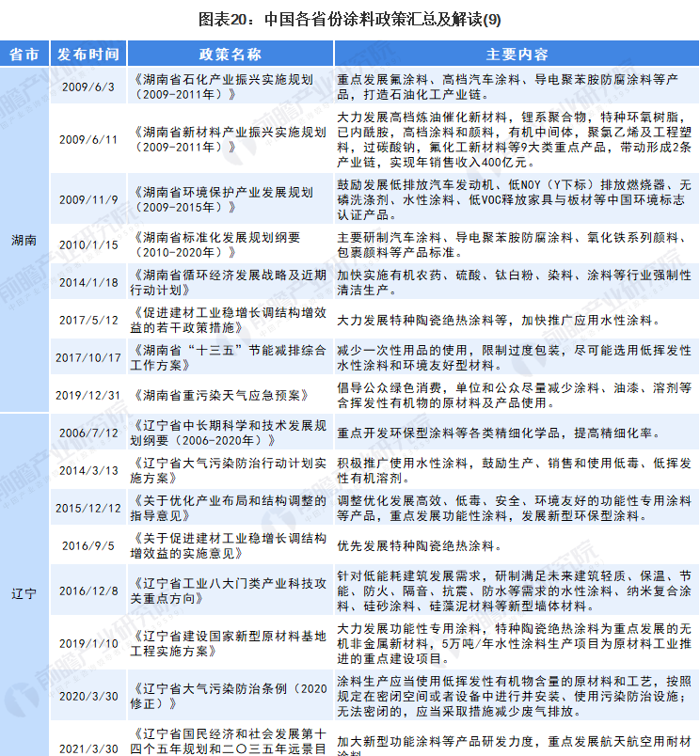Select the 湖南 province cell

(24, 241)
